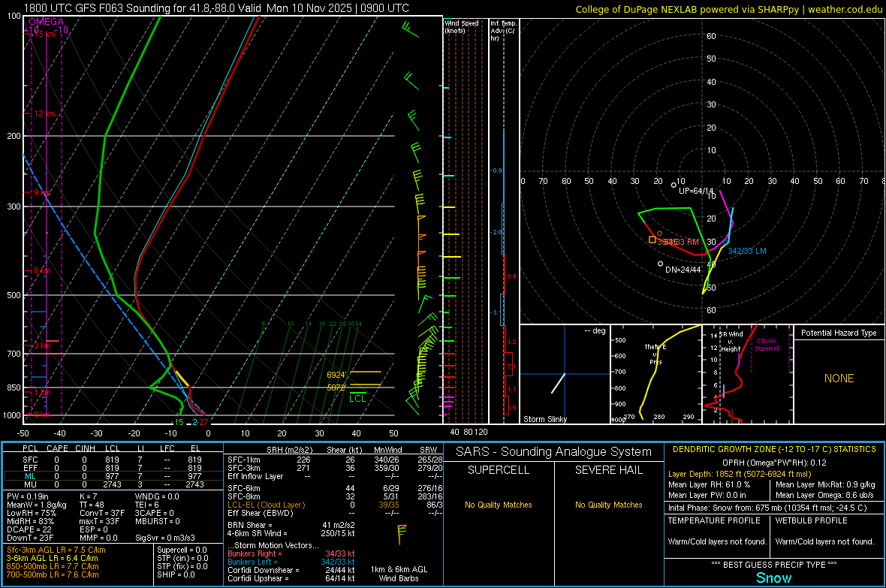The image size is (886, 588).
Task: Click the Potential Hazard Type header
Action: pyautogui.click(x=839, y=333)
